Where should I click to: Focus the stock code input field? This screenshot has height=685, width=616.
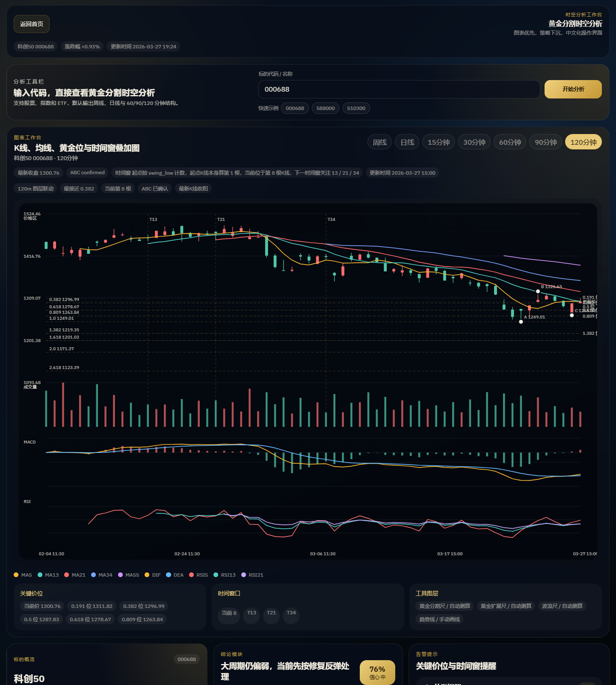(x=399, y=89)
